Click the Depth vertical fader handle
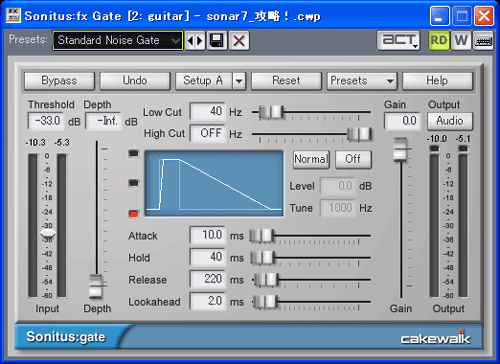This screenshot has height=364, width=500. pos(96,286)
